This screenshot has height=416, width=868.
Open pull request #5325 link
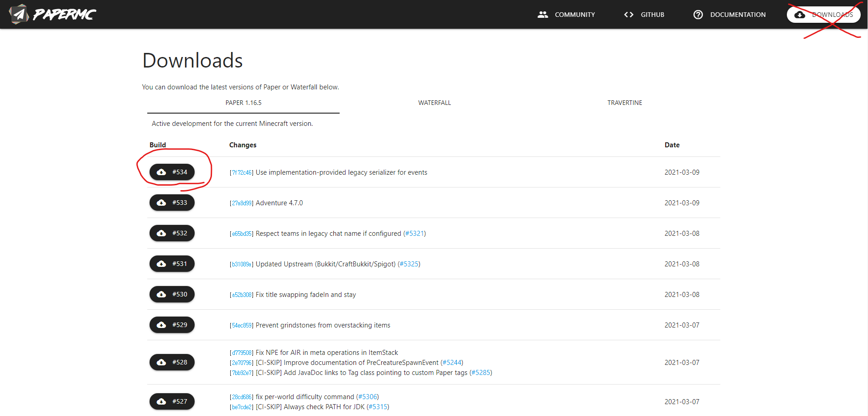pos(409,264)
